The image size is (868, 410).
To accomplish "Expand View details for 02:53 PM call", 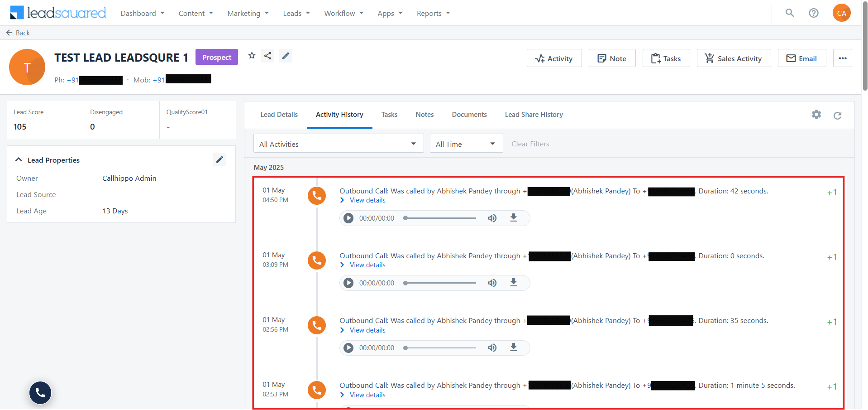I will [363, 395].
